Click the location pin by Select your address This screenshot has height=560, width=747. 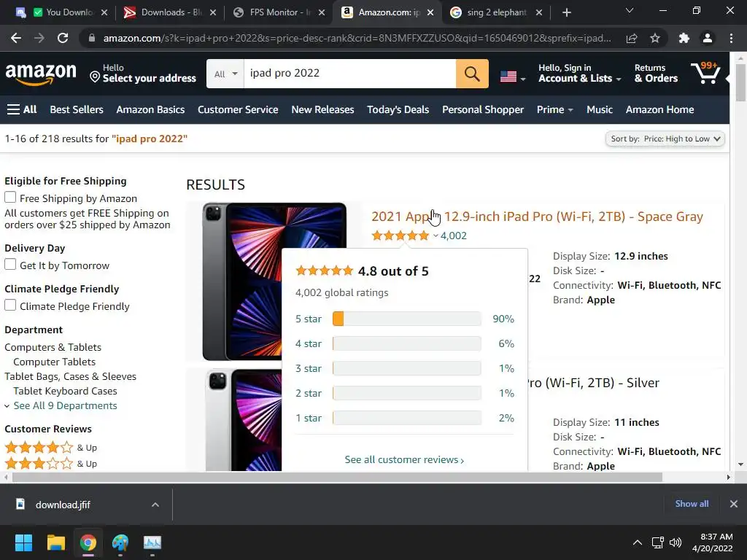tap(95, 77)
